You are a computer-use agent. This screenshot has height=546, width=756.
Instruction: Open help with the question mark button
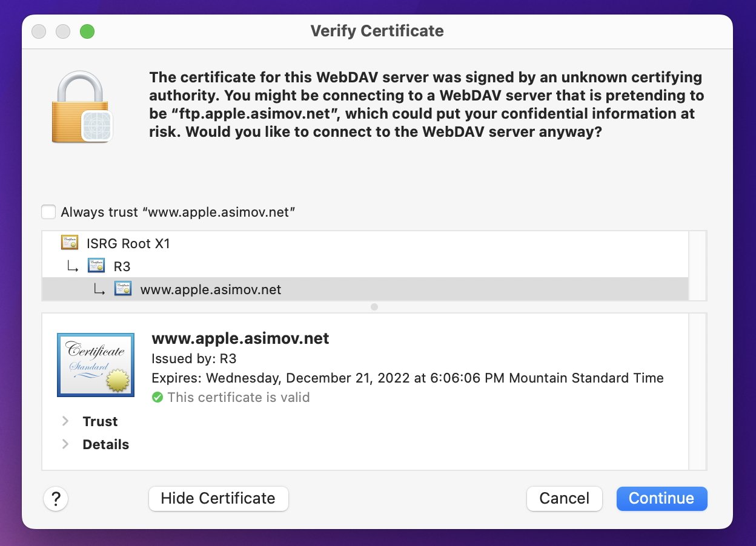[x=56, y=499]
